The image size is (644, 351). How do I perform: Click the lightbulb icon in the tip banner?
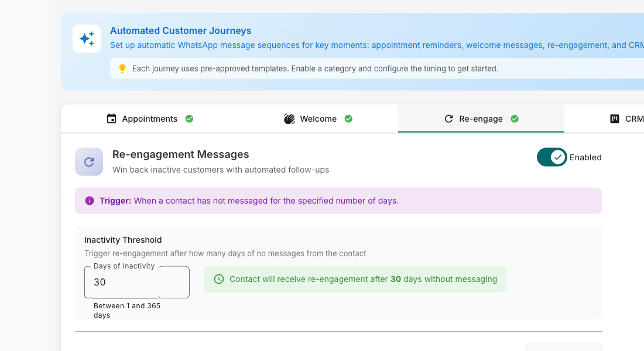click(124, 68)
